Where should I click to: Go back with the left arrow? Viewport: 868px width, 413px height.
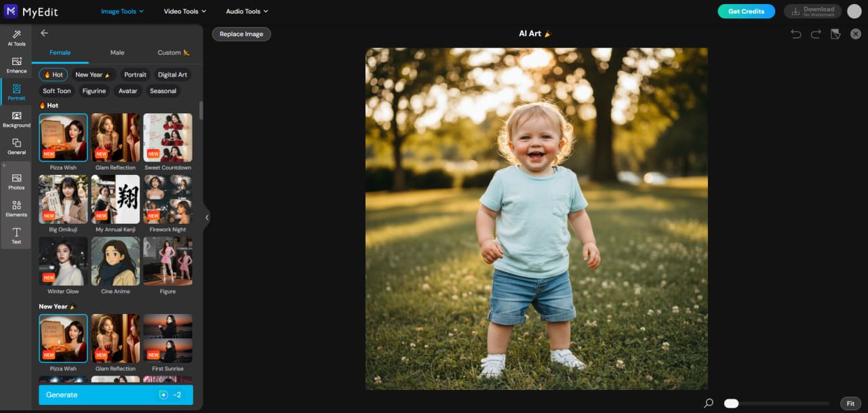[44, 33]
